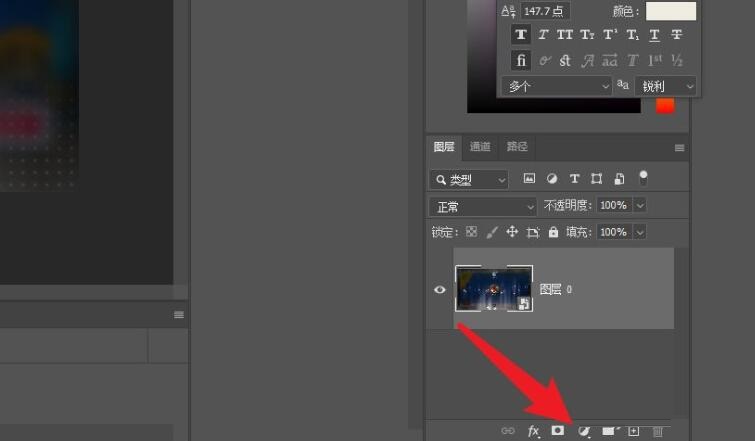Open the 填充 fill slider arrow
This screenshot has height=441, width=755.
click(640, 233)
